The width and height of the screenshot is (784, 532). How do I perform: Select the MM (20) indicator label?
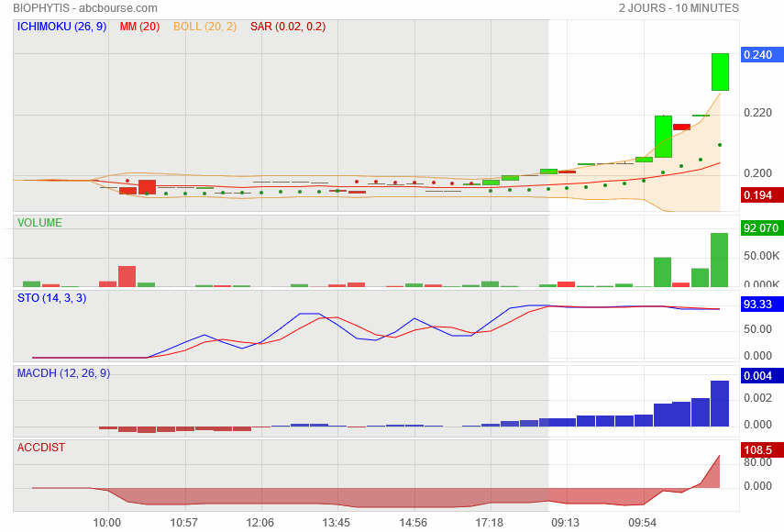pyautogui.click(x=139, y=27)
